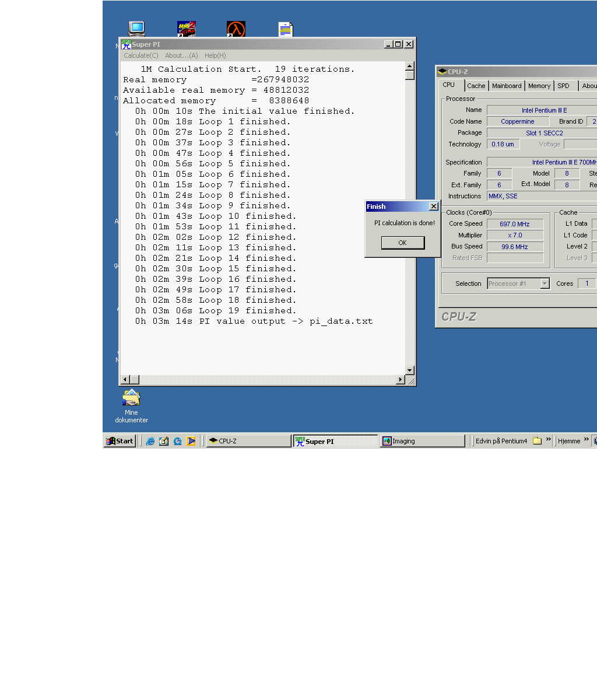The height and width of the screenshot is (700, 597).
Task: Open Outlook Express Quick Launch icon
Action: click(164, 441)
